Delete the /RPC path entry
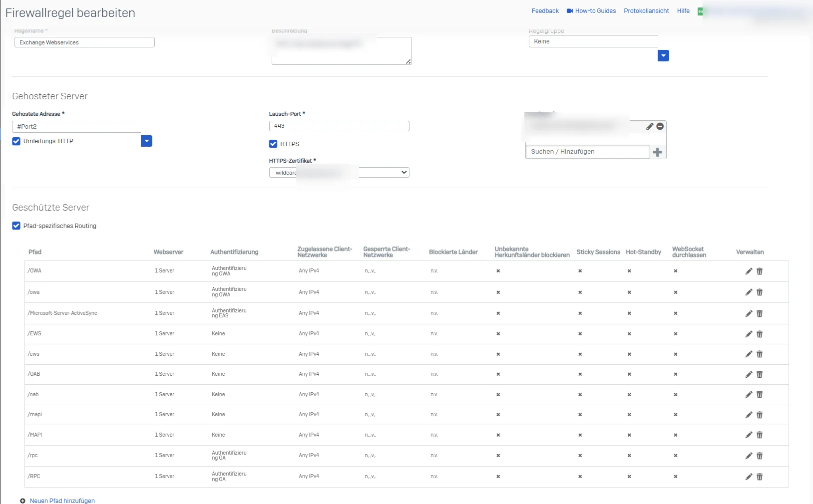The height and width of the screenshot is (504, 813). [760, 477]
